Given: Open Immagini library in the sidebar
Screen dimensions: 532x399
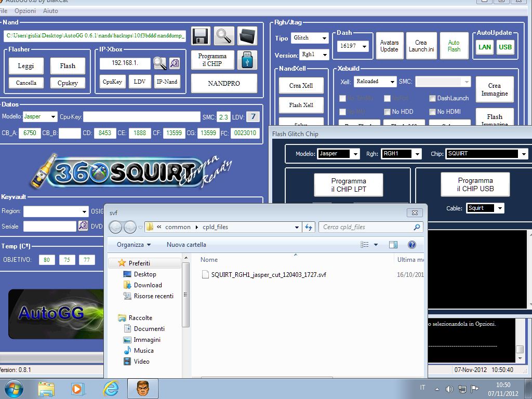Looking at the screenshot, I should 142,340.
